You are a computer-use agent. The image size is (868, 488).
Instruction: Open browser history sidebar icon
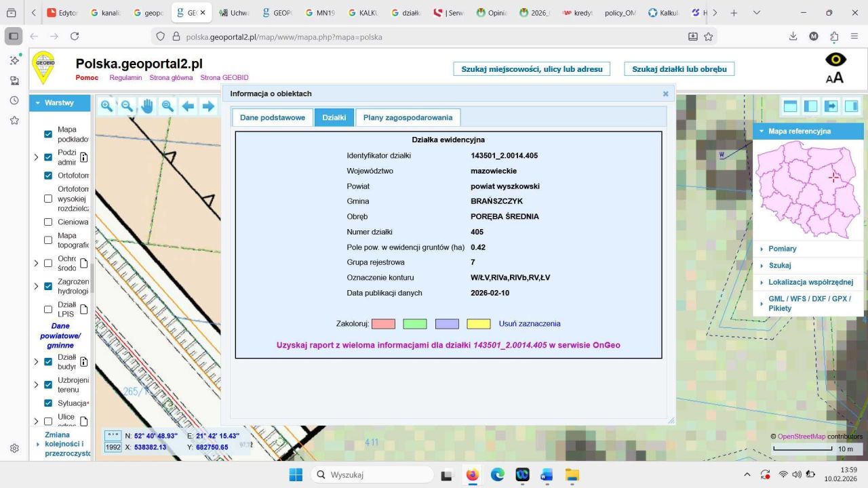(14, 100)
